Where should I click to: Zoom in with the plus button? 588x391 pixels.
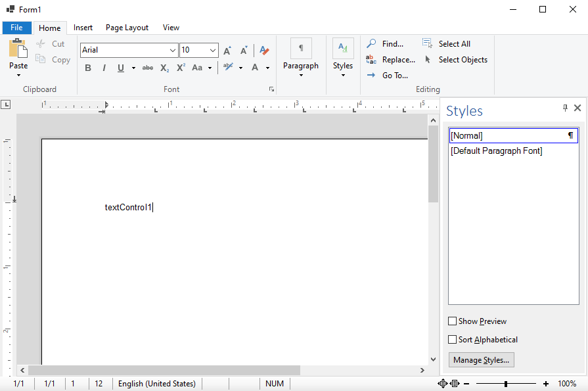click(x=546, y=384)
